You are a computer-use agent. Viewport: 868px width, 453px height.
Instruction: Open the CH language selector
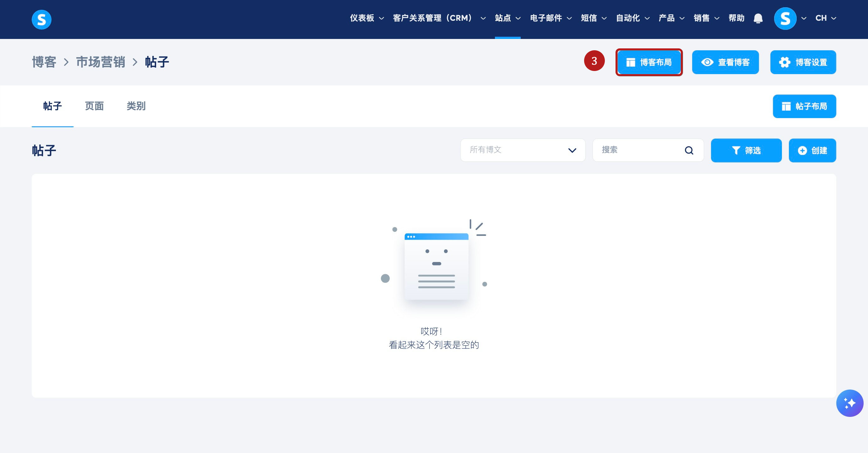[825, 18]
